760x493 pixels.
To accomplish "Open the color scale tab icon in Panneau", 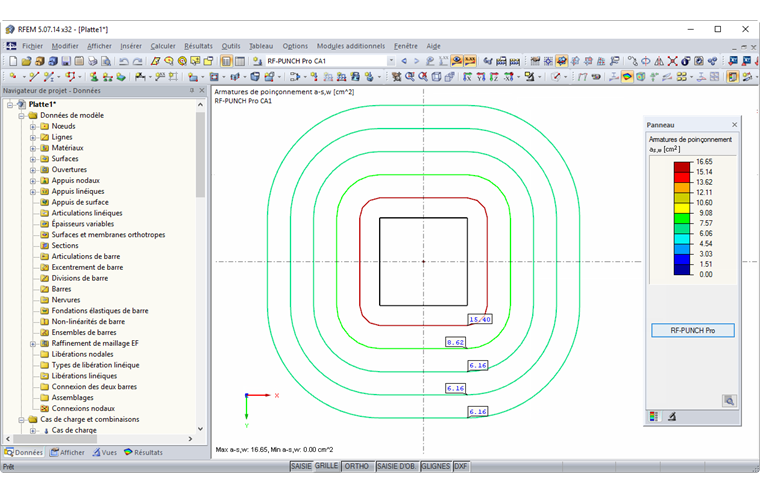I will point(654,416).
